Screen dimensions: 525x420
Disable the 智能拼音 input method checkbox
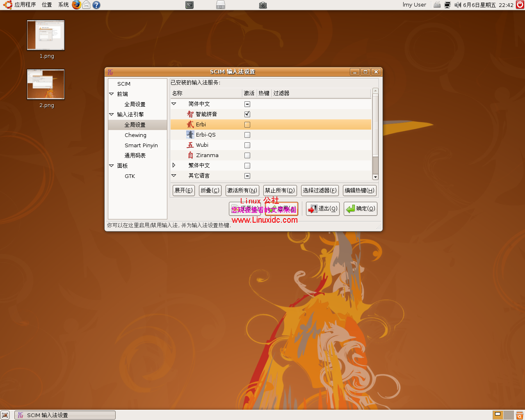click(x=247, y=114)
